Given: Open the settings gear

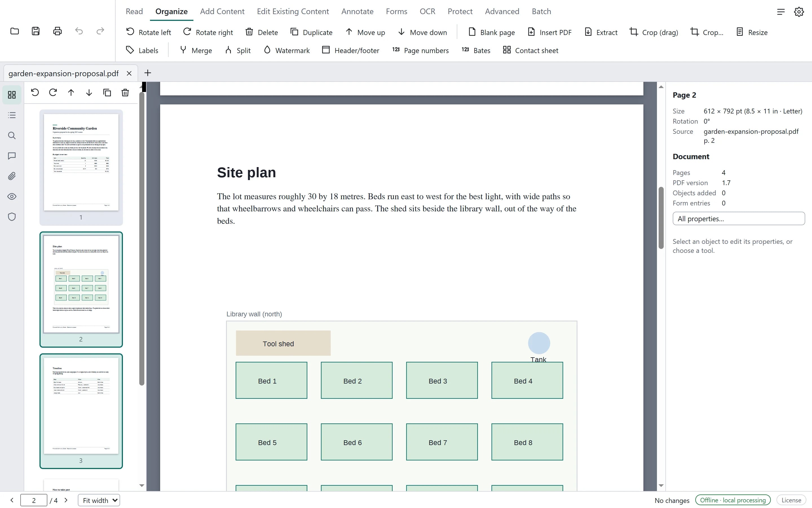Looking at the screenshot, I should tap(799, 12).
